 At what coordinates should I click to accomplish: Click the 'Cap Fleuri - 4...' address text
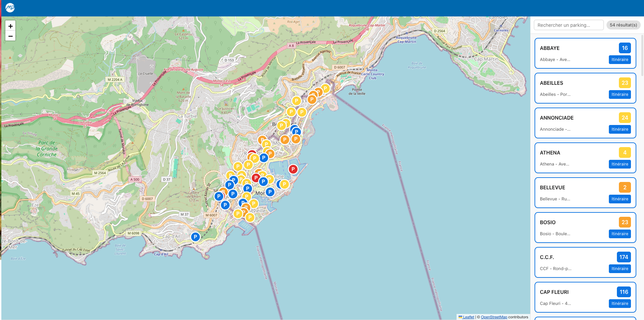click(555, 304)
